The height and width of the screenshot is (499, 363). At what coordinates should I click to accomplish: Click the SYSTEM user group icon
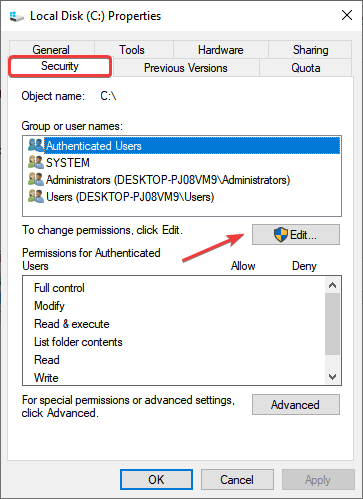(x=36, y=162)
